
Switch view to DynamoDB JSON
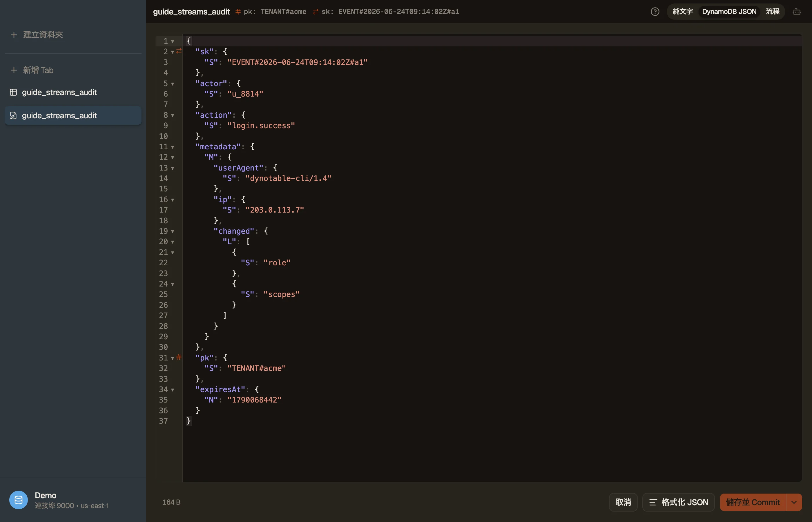coord(729,12)
